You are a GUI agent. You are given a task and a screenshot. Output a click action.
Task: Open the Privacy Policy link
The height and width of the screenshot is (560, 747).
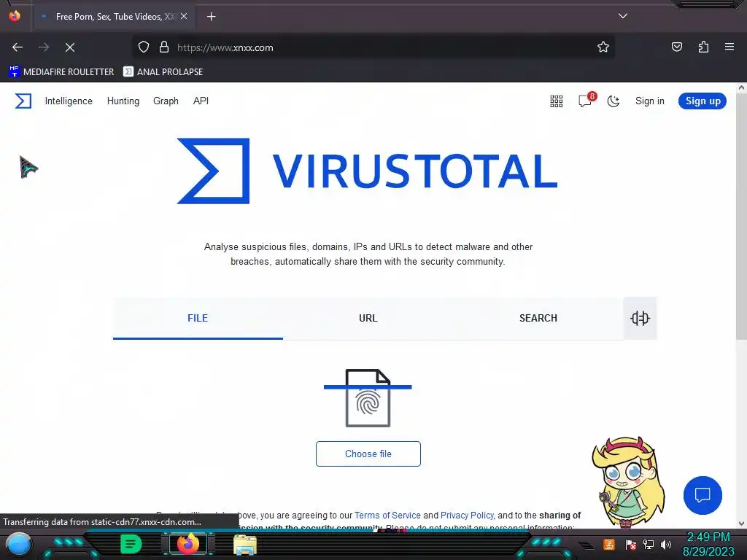[467, 516]
